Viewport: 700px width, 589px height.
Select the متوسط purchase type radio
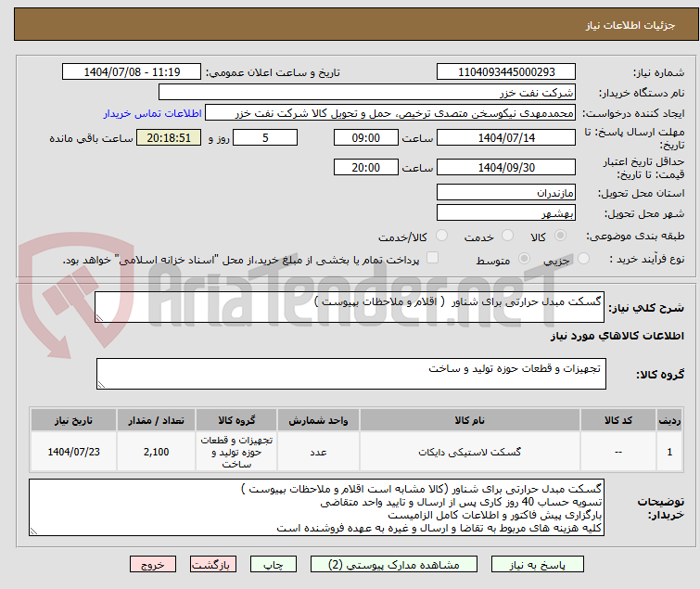click(x=524, y=259)
